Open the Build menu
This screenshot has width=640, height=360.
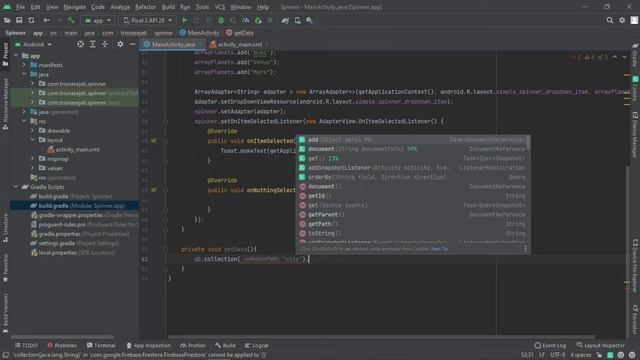tap(168, 7)
